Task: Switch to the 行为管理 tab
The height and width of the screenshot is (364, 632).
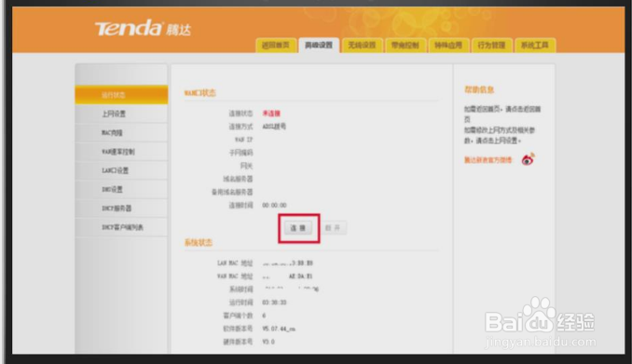Action: (x=491, y=45)
